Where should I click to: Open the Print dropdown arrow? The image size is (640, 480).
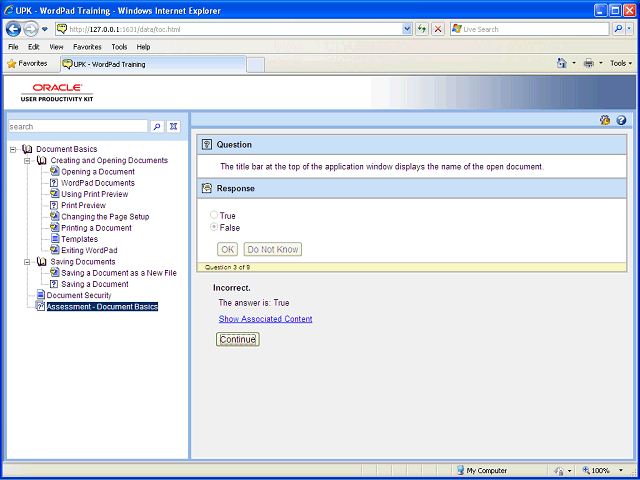(x=600, y=63)
